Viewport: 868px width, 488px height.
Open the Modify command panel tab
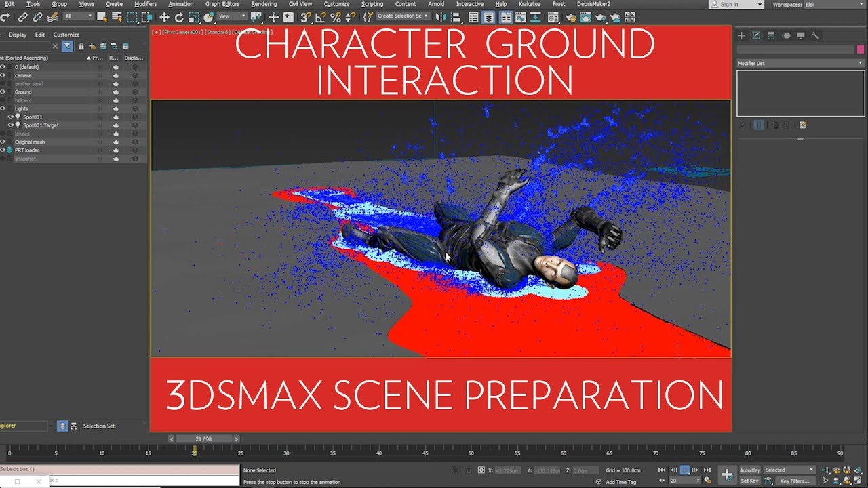(x=756, y=35)
